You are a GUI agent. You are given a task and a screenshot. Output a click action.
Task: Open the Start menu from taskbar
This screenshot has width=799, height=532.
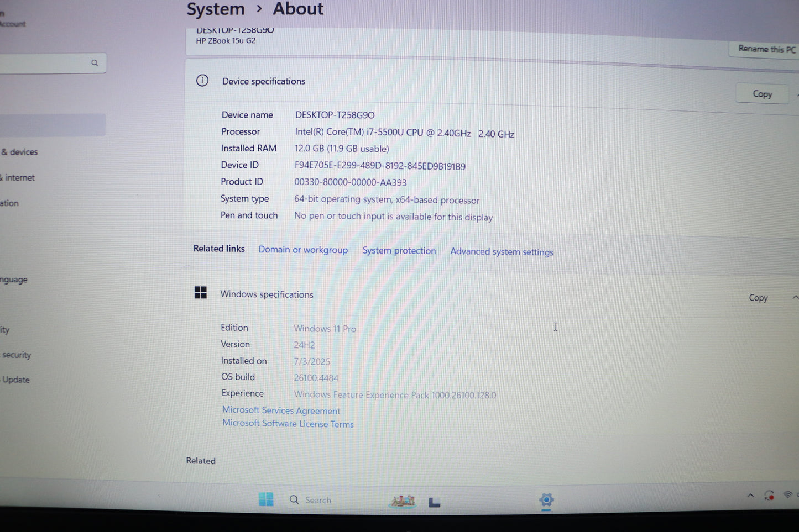pyautogui.click(x=266, y=499)
